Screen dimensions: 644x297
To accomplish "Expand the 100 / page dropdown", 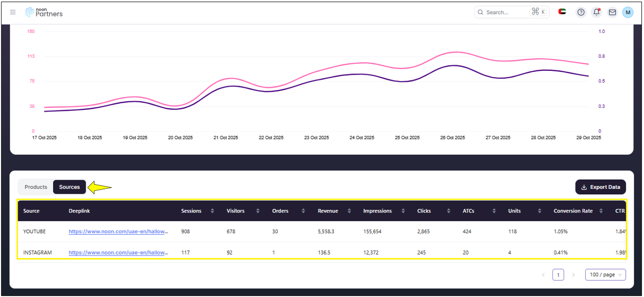I will click(605, 275).
